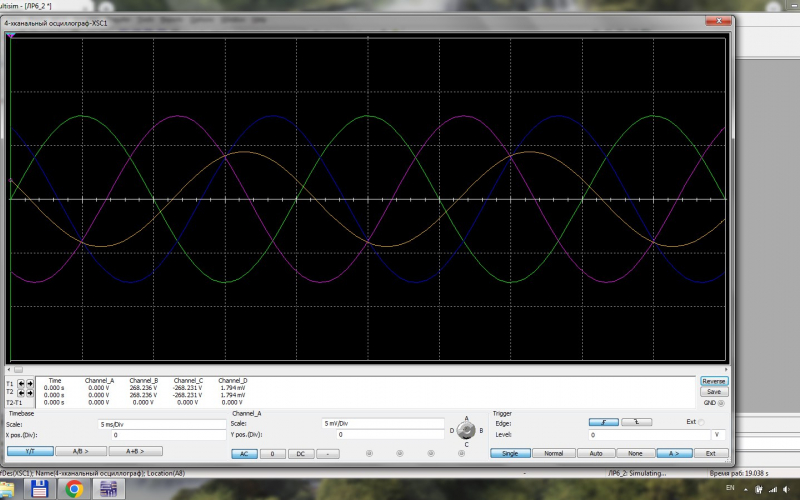Click the scrollbar thumb below the graph
The height and width of the screenshot is (500, 800).
18,369
